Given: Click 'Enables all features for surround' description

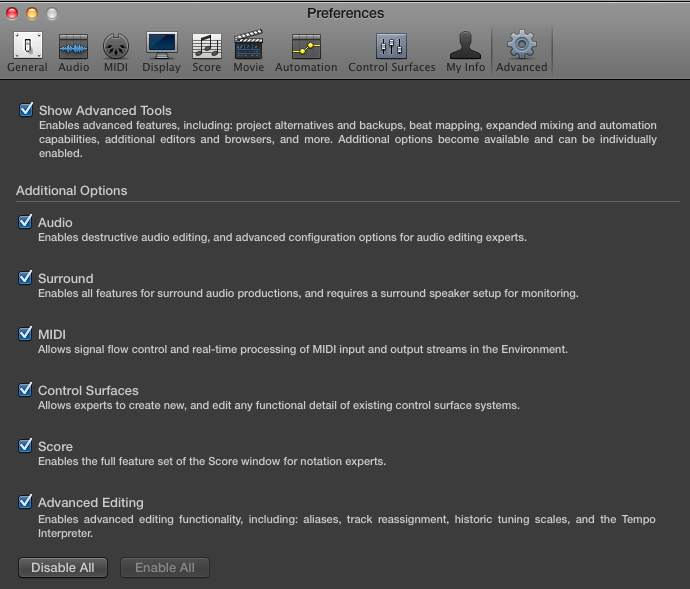Looking at the screenshot, I should tap(308, 293).
